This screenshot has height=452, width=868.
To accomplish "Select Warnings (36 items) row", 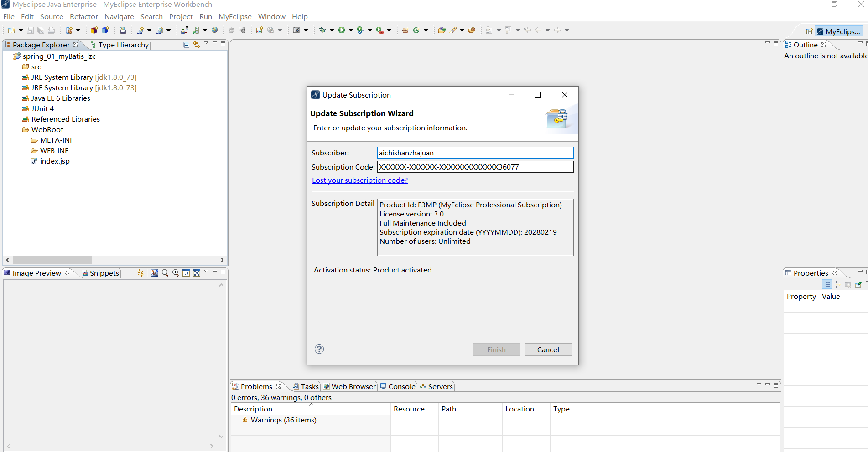I will click(x=283, y=420).
